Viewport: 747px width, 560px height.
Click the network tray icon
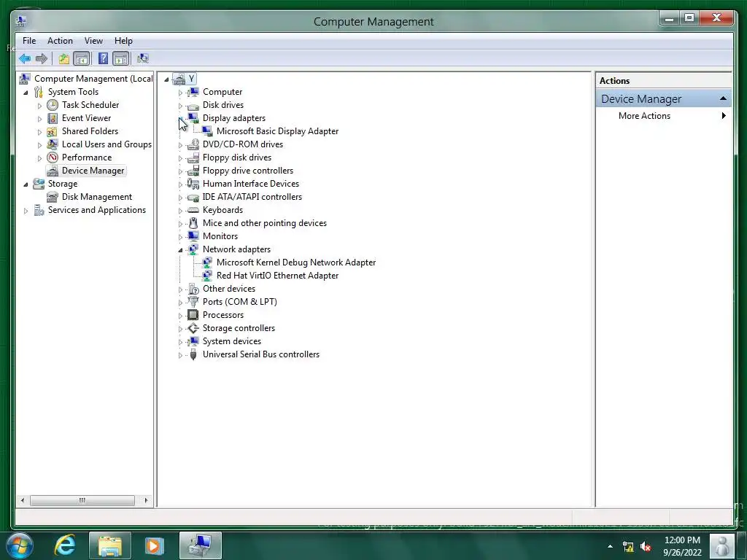628,547
